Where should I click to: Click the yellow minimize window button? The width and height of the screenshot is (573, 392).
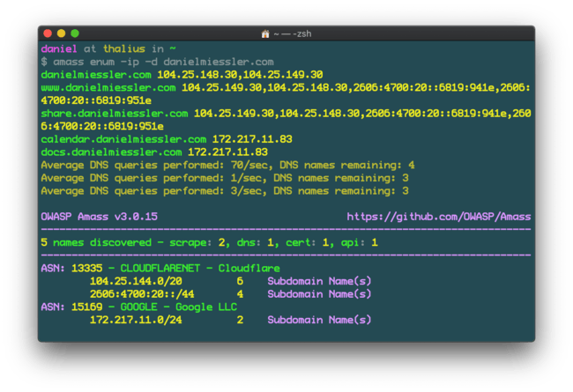tap(61, 33)
